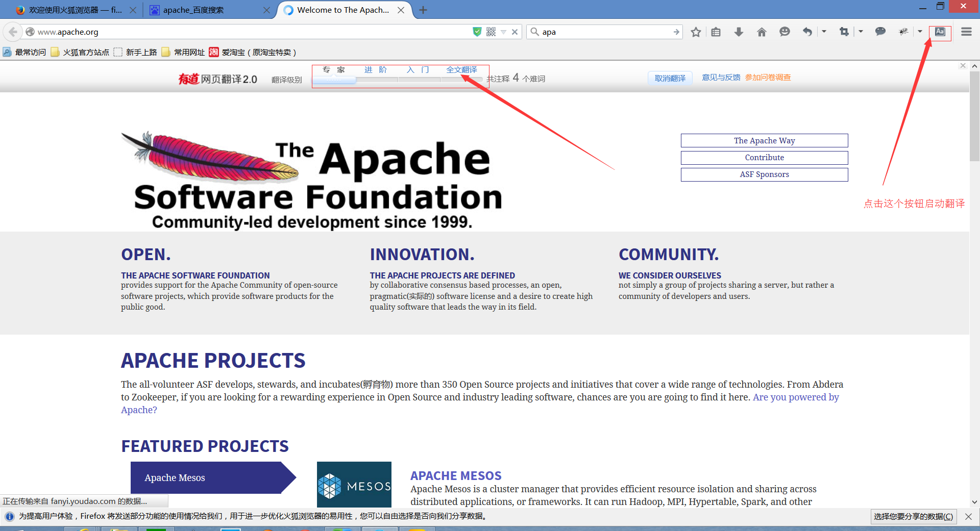Click the screenshot crop tool icon
Image resolution: width=980 pixels, height=531 pixels.
click(x=844, y=32)
